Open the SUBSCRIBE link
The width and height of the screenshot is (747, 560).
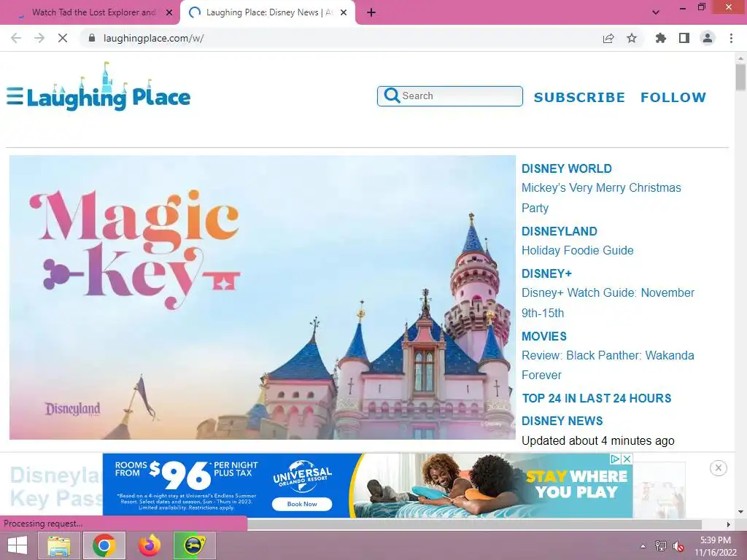pos(579,97)
